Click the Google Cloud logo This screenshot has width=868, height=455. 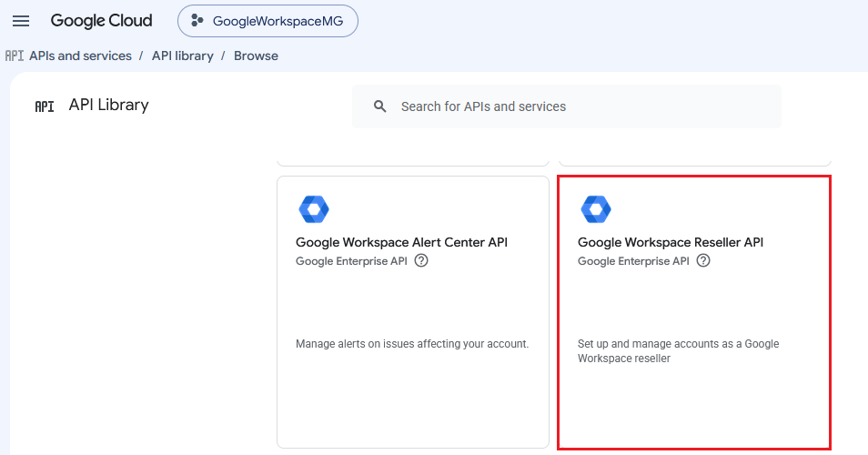(101, 21)
